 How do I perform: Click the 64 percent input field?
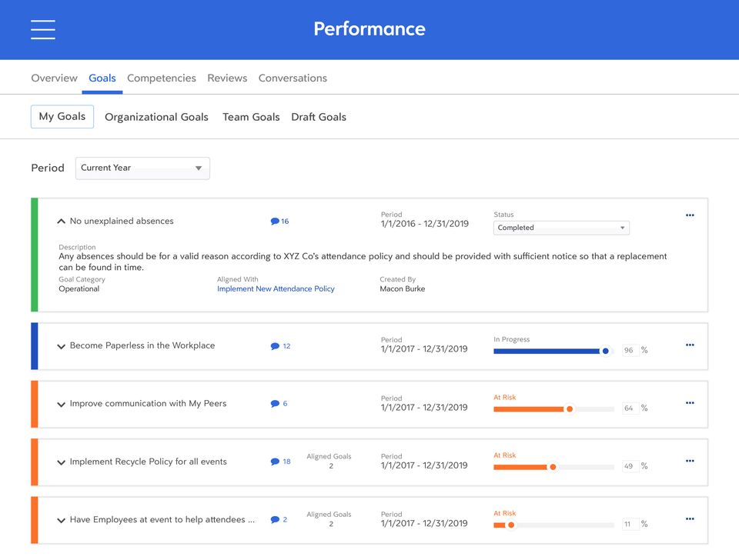[x=630, y=408]
